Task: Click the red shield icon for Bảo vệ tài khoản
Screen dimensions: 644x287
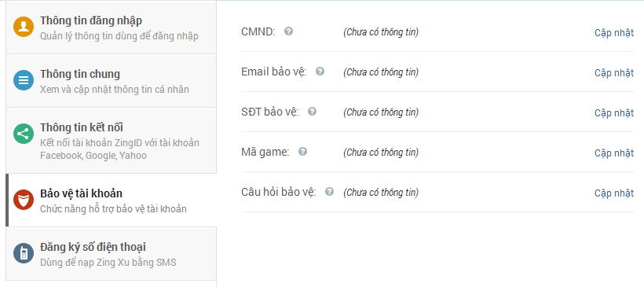Action: coord(24,200)
